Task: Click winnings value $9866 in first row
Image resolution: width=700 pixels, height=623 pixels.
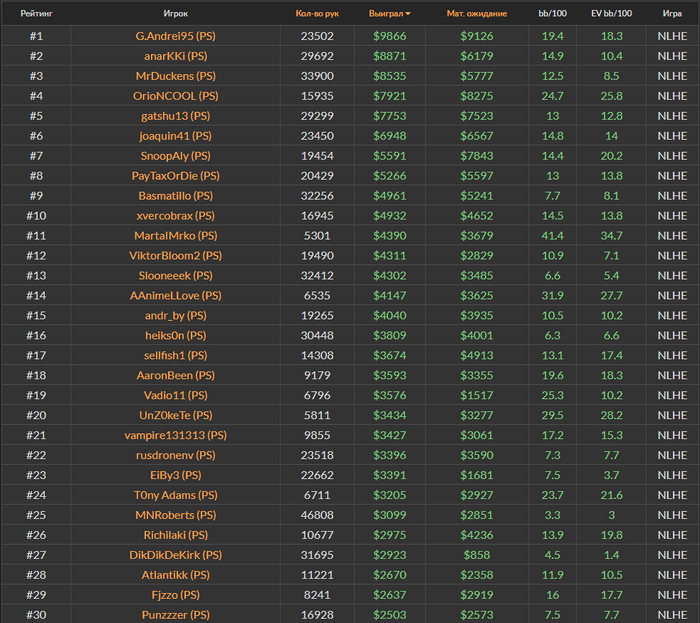Action: (x=390, y=36)
